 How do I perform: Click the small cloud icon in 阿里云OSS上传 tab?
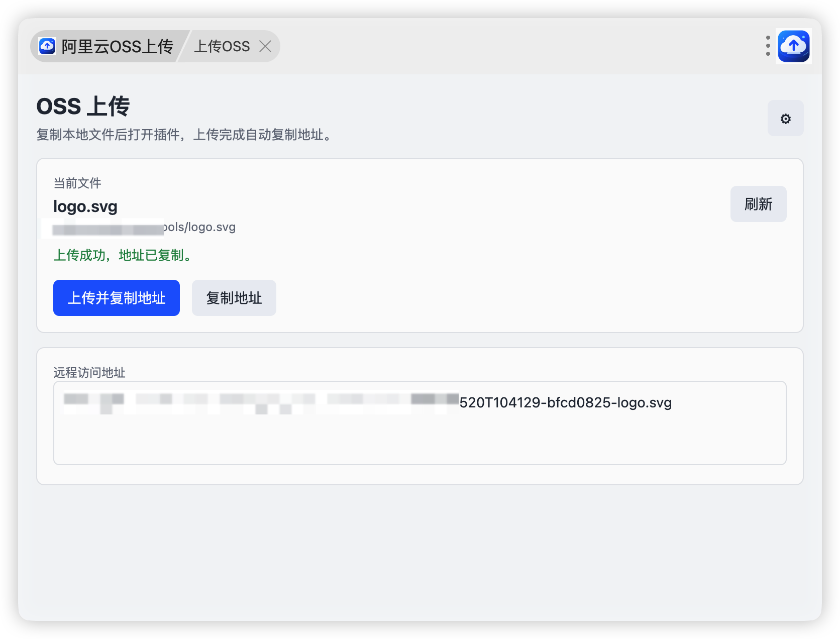pos(47,46)
